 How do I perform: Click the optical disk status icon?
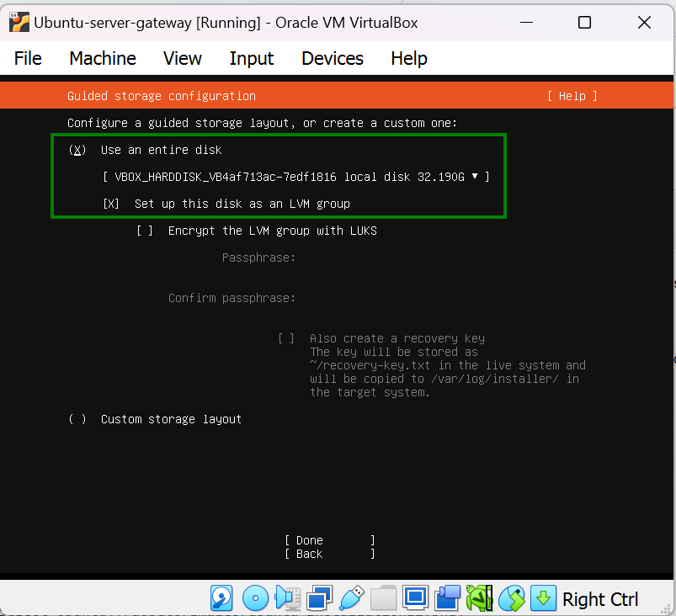[255, 597]
